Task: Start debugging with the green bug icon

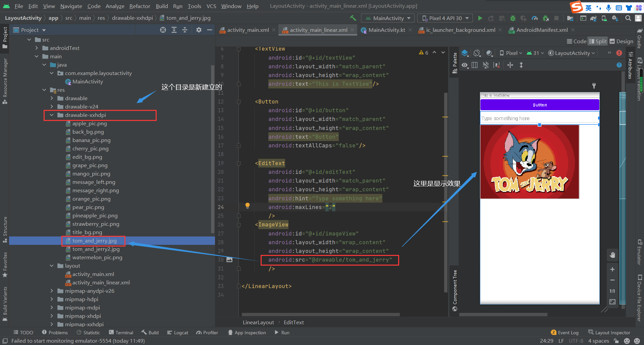Action: click(513, 18)
